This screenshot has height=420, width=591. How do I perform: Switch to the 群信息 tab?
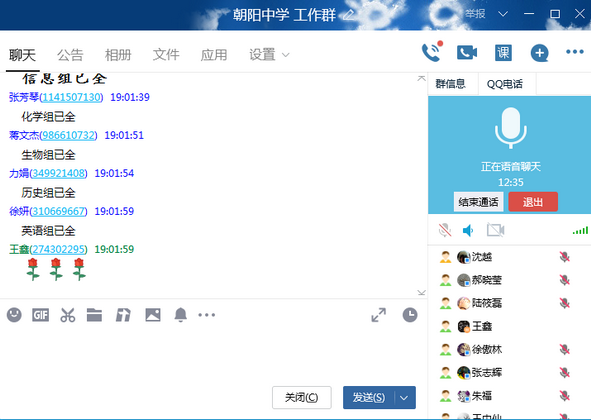click(450, 84)
